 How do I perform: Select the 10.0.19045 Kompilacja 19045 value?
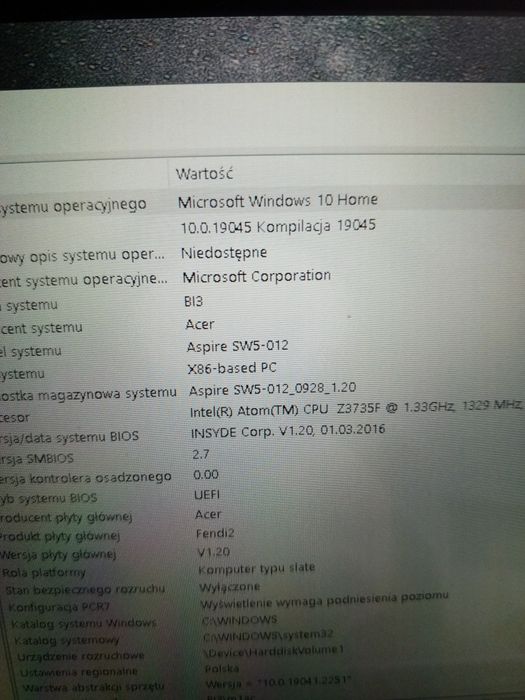278,226
